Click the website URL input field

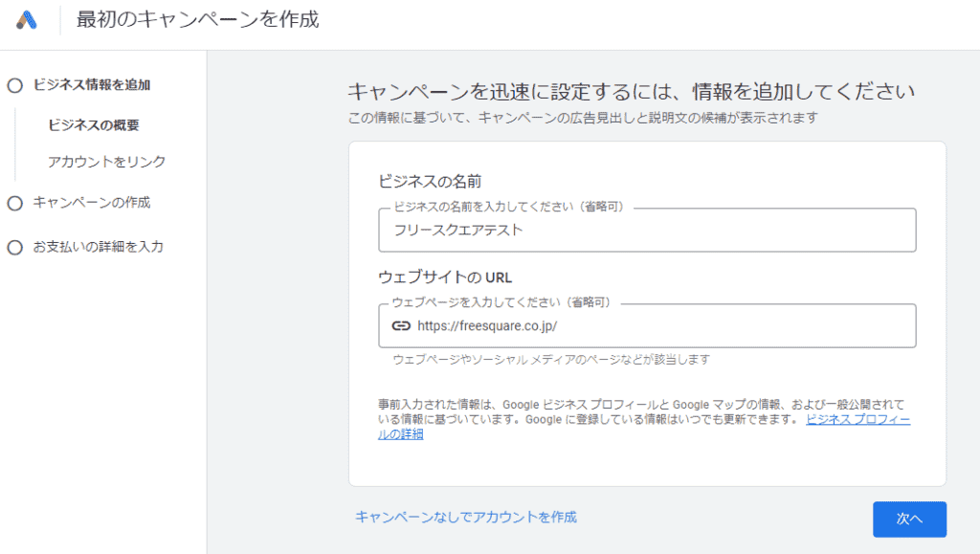(x=660, y=326)
